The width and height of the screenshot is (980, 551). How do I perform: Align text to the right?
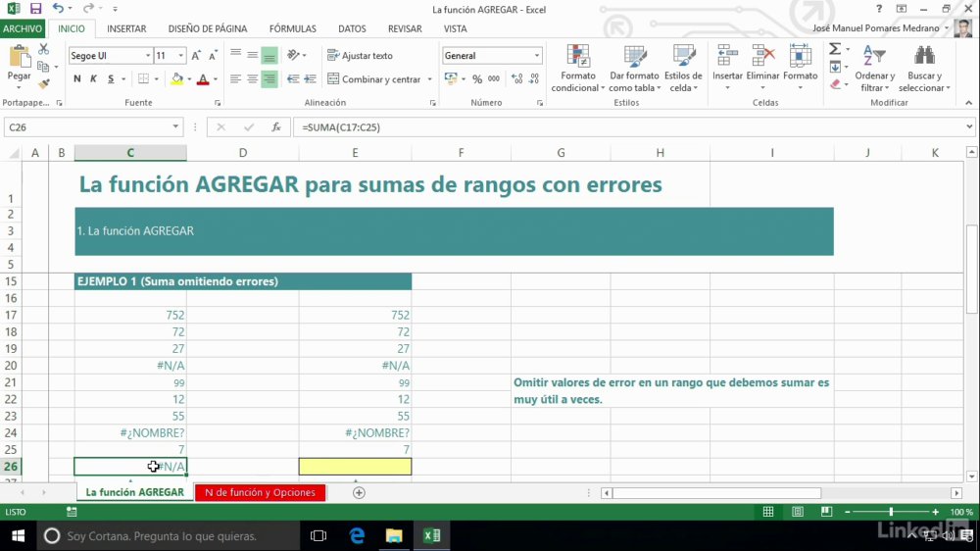269,78
